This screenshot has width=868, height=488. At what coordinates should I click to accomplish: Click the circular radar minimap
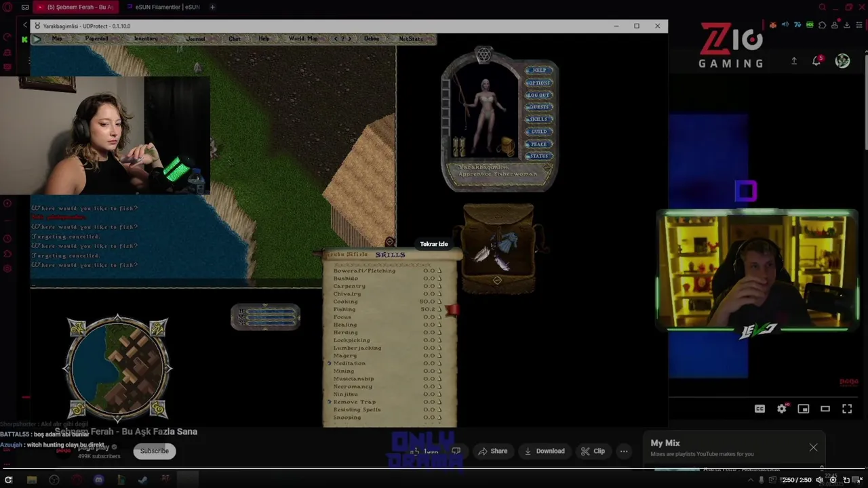point(118,368)
